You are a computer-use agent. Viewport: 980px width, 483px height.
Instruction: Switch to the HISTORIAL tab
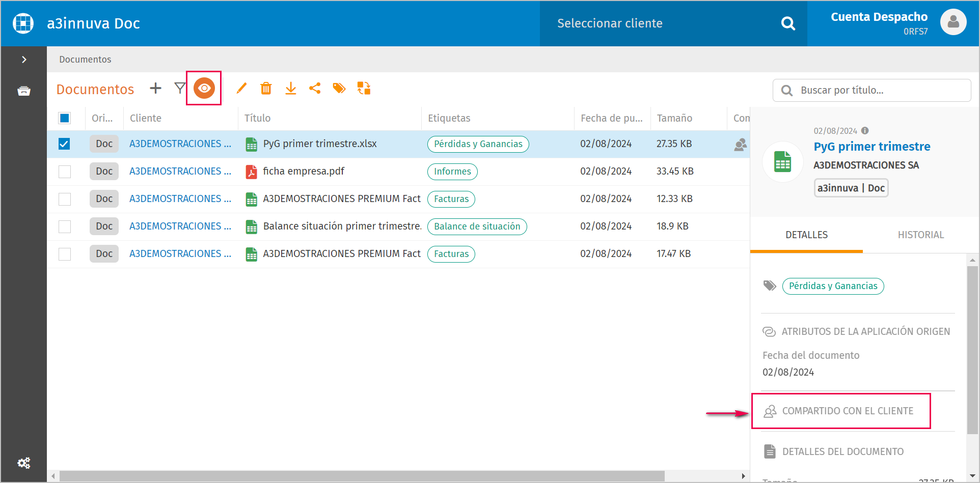click(x=920, y=235)
